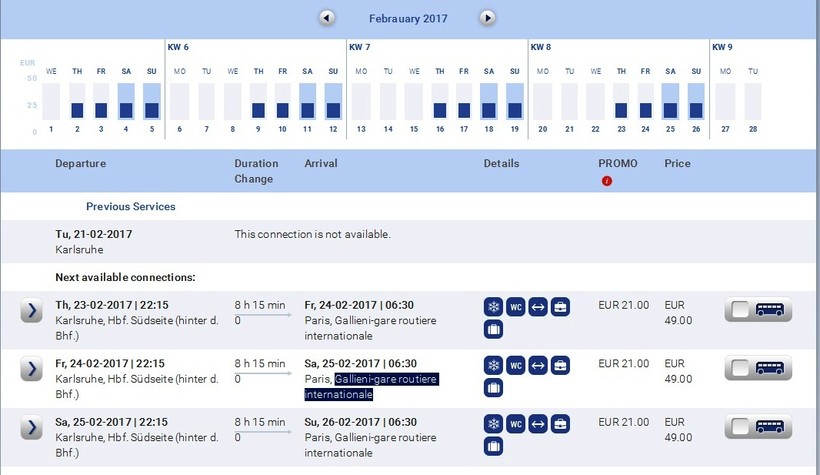The height and width of the screenshot is (475, 820).
Task: Go to the next month arrow
Action: (487, 18)
